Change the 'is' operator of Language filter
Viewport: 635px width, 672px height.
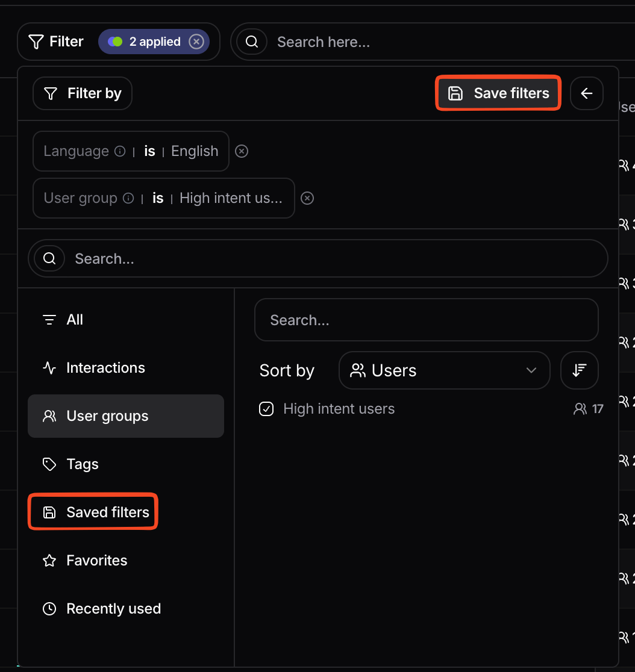click(x=149, y=151)
